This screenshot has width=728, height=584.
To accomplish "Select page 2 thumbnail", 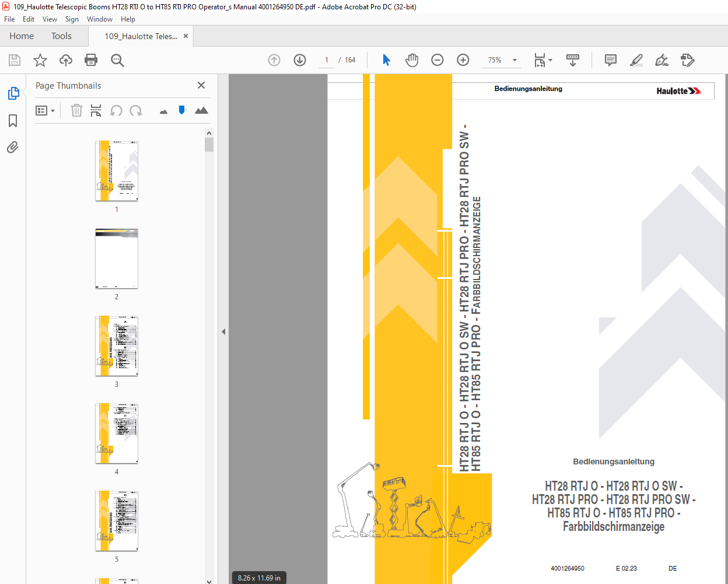I will (x=117, y=258).
